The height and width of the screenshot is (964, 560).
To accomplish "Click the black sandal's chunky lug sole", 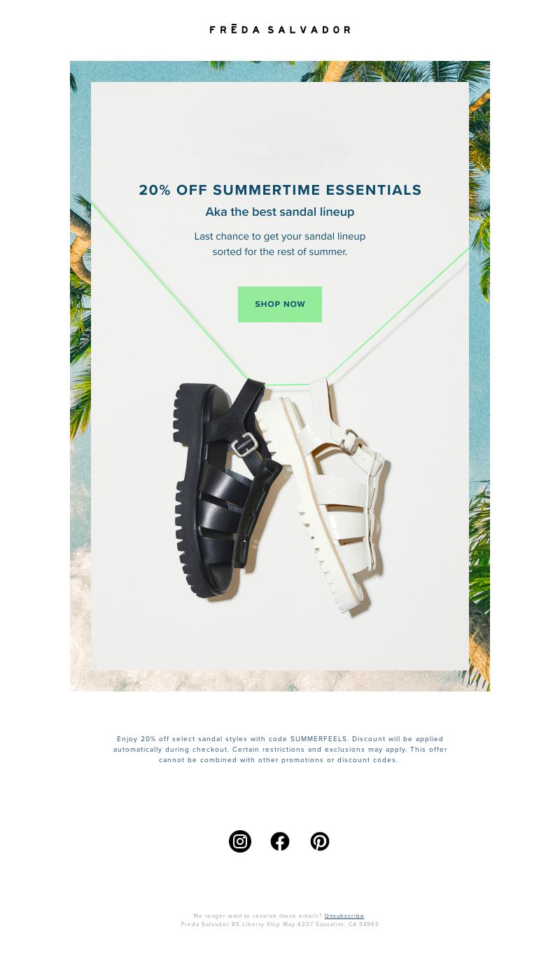I will click(190, 490).
